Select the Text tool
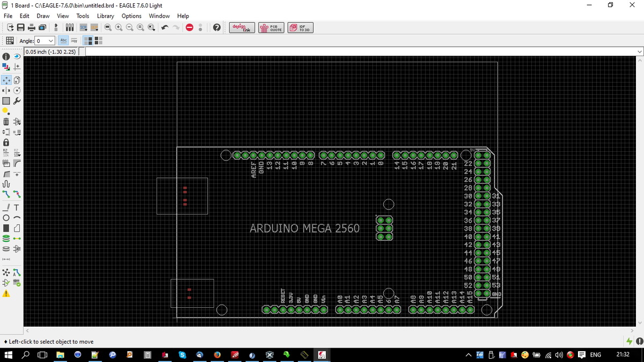 (x=17, y=208)
